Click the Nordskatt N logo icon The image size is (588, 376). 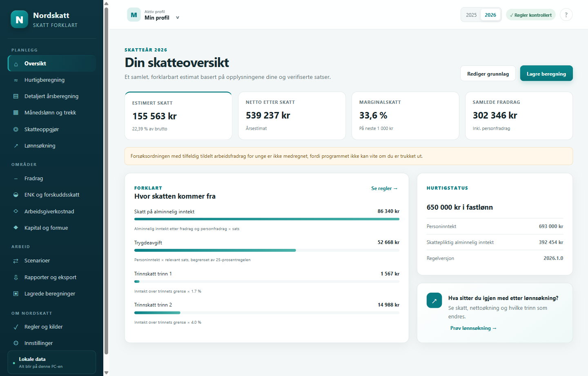(x=19, y=19)
